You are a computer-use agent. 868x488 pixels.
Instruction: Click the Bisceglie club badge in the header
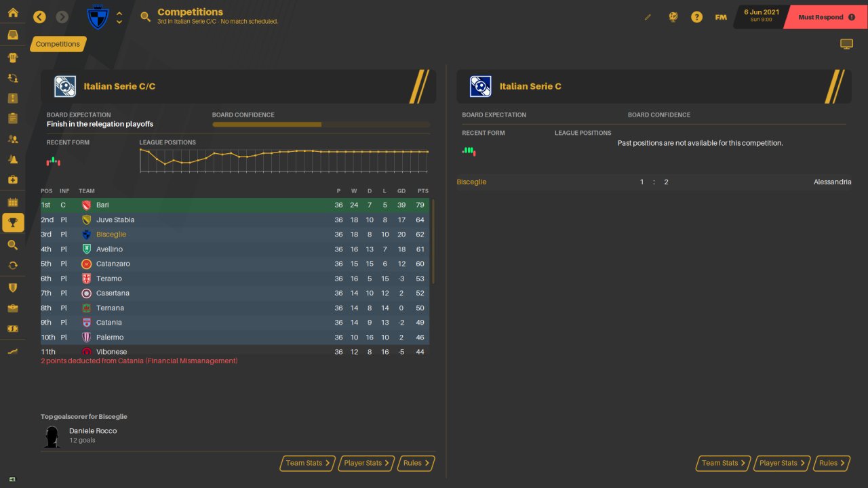tap(98, 18)
